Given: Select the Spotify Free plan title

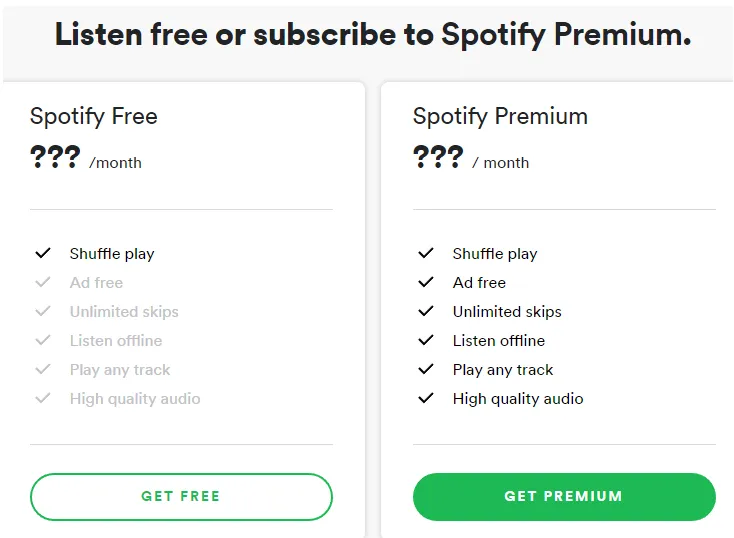Looking at the screenshot, I should point(94,117).
